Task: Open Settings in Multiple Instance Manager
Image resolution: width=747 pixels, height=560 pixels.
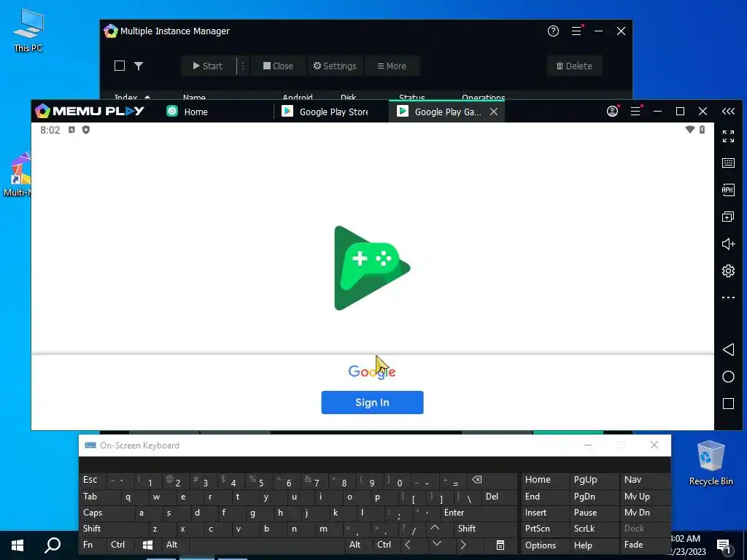Action: (x=334, y=66)
